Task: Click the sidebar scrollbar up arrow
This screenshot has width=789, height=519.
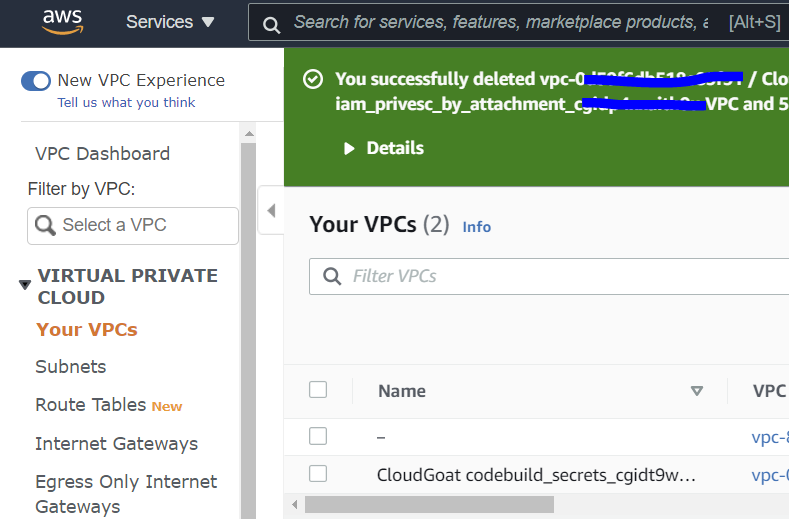Action: [x=249, y=134]
